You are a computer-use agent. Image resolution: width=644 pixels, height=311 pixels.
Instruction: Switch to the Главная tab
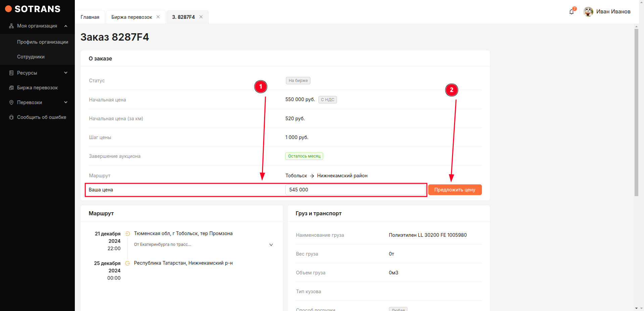(x=90, y=17)
